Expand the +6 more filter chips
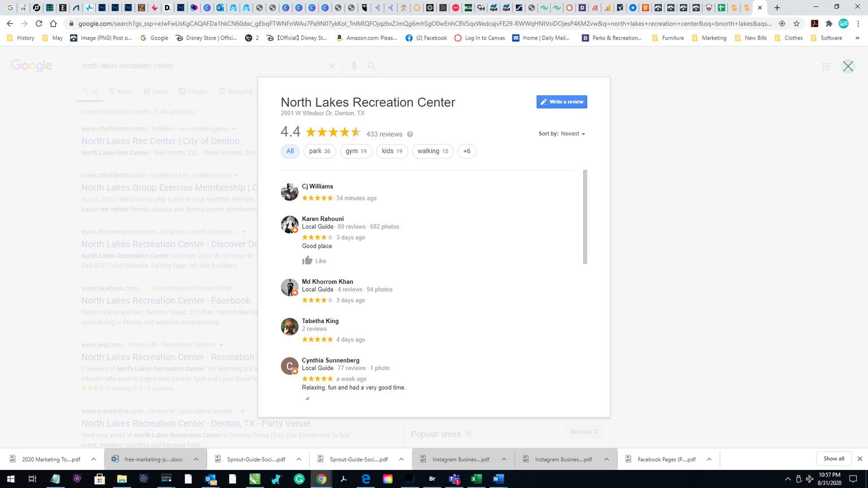868x488 pixels. point(467,151)
